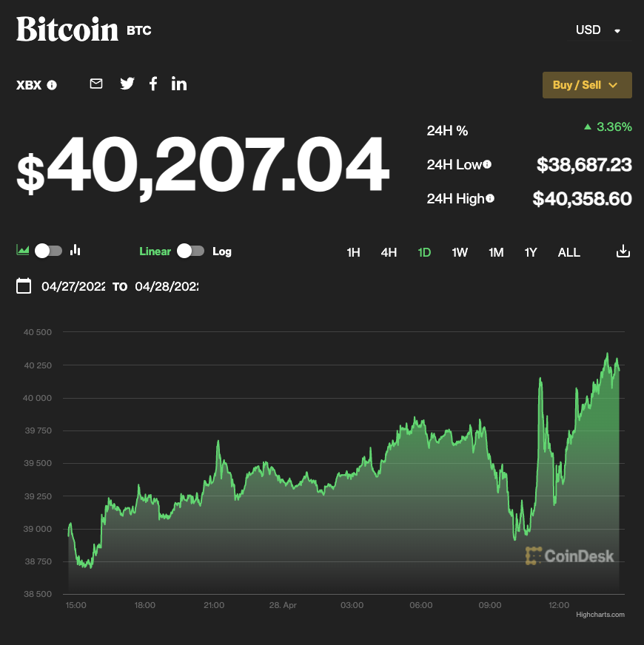Image resolution: width=644 pixels, height=645 pixels.
Task: Select the 1H time range
Action: coord(353,252)
